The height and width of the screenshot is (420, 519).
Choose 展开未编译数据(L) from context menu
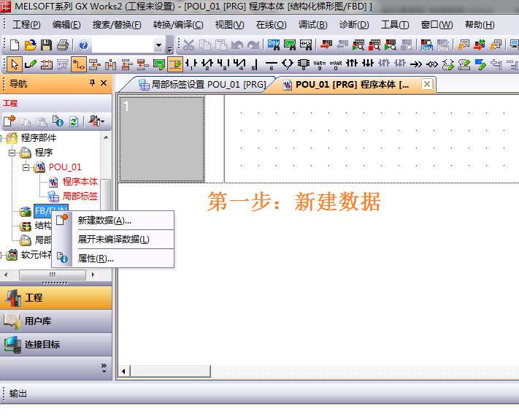[x=113, y=239]
